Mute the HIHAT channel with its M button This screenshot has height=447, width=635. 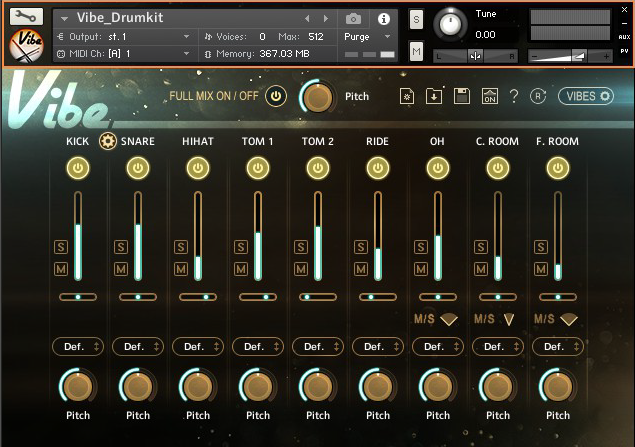pos(181,268)
